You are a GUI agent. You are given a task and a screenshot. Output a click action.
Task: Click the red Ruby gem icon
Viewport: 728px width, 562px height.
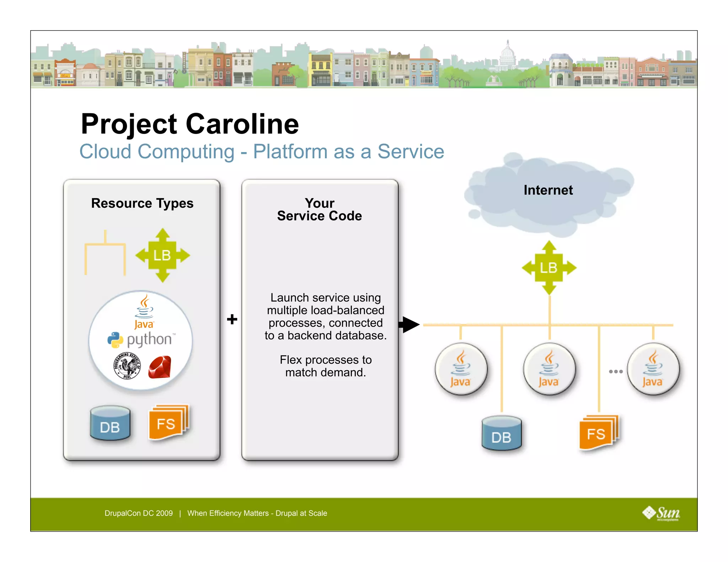[160, 367]
